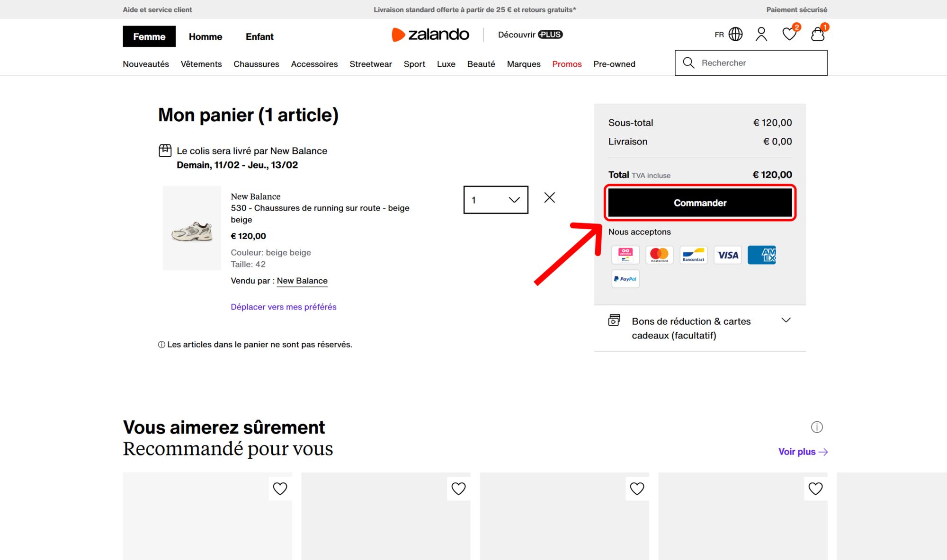Expand Bons de réduction & cartes cadeaux
This screenshot has height=560, width=947.
(x=700, y=328)
